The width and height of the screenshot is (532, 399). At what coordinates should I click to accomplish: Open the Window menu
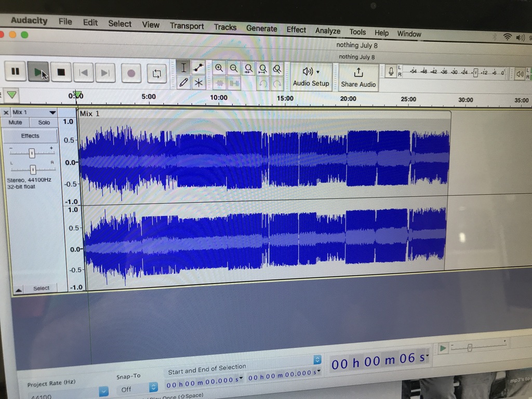(x=409, y=34)
